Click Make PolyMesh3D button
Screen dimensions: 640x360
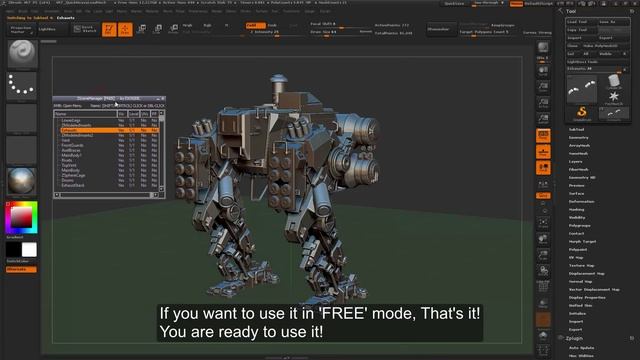(605, 46)
